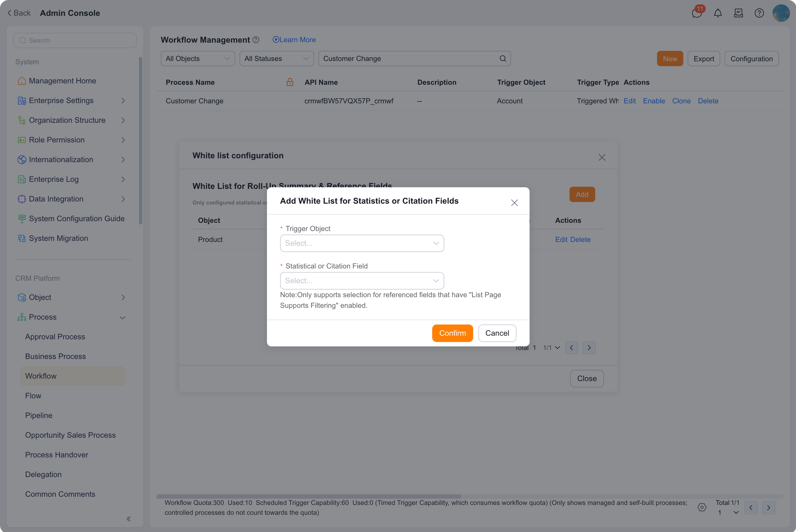Click the New workflow button

[x=670, y=59]
